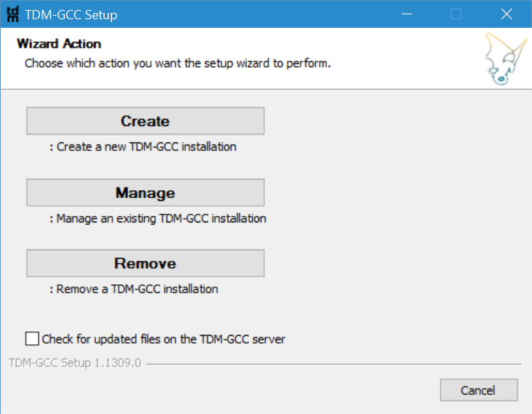
Task: Close the TDM-GCC Setup window
Action: point(506,14)
